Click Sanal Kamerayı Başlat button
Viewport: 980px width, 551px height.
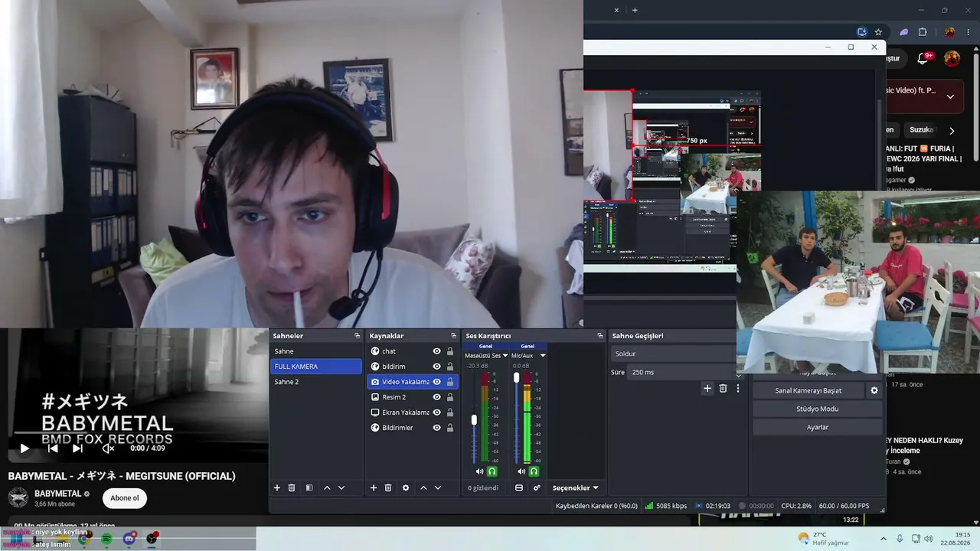coord(808,390)
